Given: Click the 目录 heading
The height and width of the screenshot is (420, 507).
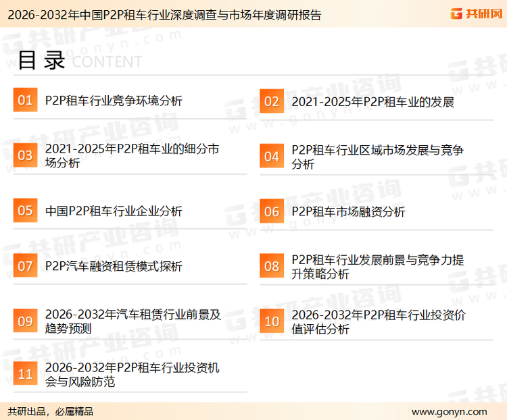Looking at the screenshot, I should click(x=41, y=60).
